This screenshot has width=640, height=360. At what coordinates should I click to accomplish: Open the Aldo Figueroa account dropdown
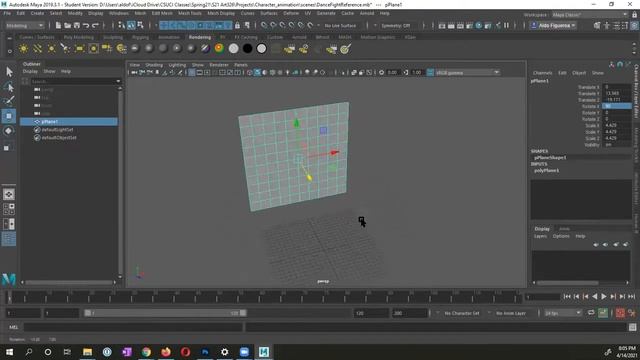553,26
